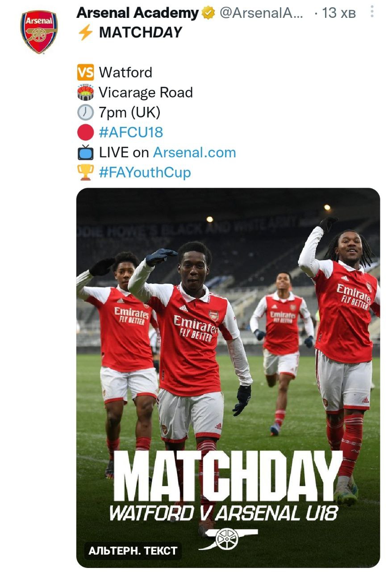392x572 pixels.
Task: Click the lightning bolt emoji before MATCHDAY
Action: 85,33
